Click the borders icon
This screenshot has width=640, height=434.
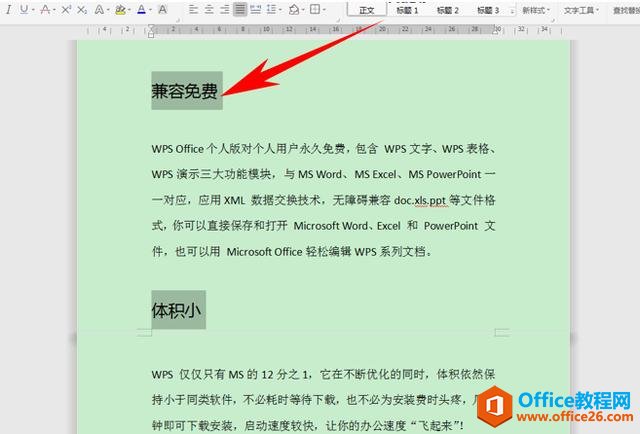coord(315,9)
